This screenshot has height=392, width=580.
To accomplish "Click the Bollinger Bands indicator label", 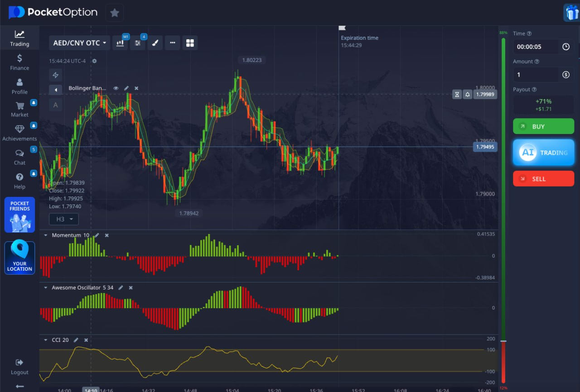I will (87, 88).
